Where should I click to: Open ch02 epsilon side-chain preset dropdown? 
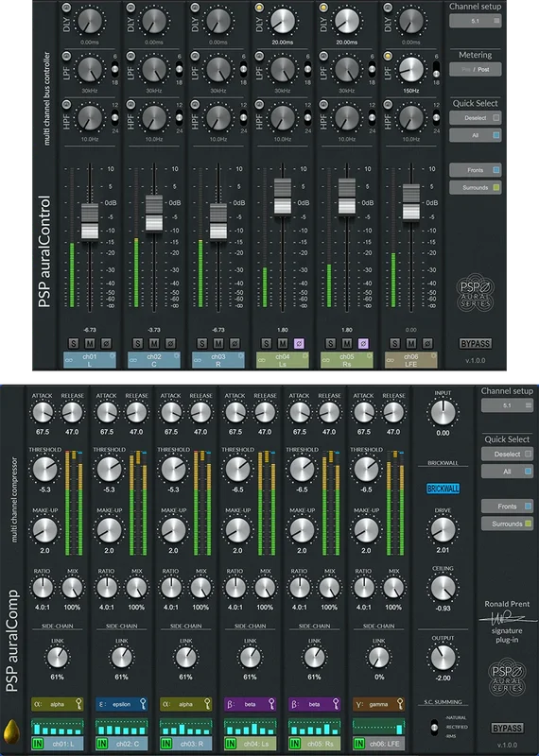122,704
